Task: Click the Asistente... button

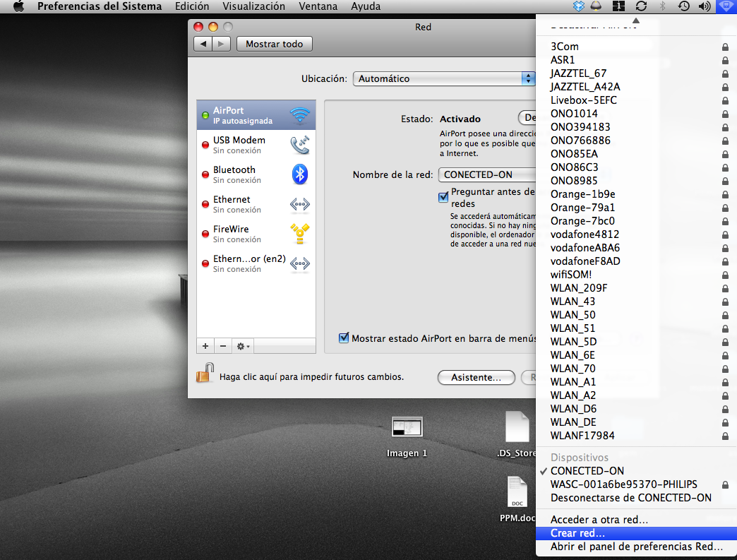Action: pyautogui.click(x=476, y=377)
